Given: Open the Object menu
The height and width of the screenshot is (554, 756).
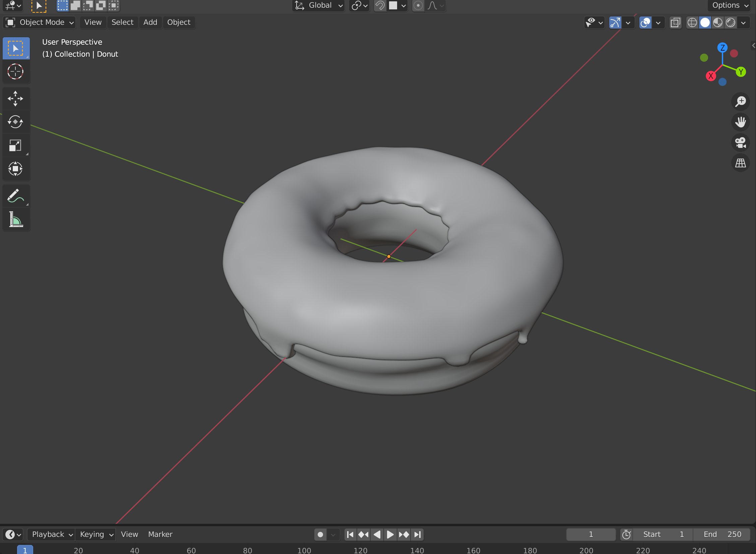Looking at the screenshot, I should (x=179, y=22).
